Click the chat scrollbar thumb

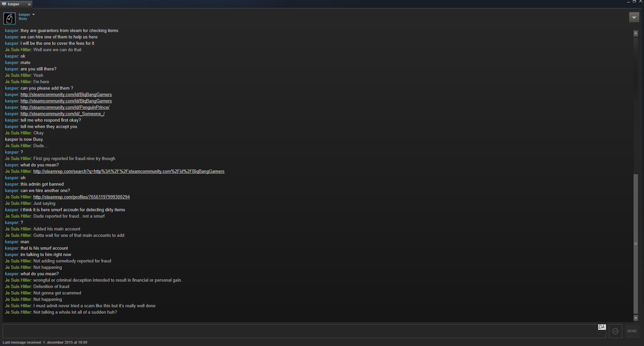[x=636, y=244]
